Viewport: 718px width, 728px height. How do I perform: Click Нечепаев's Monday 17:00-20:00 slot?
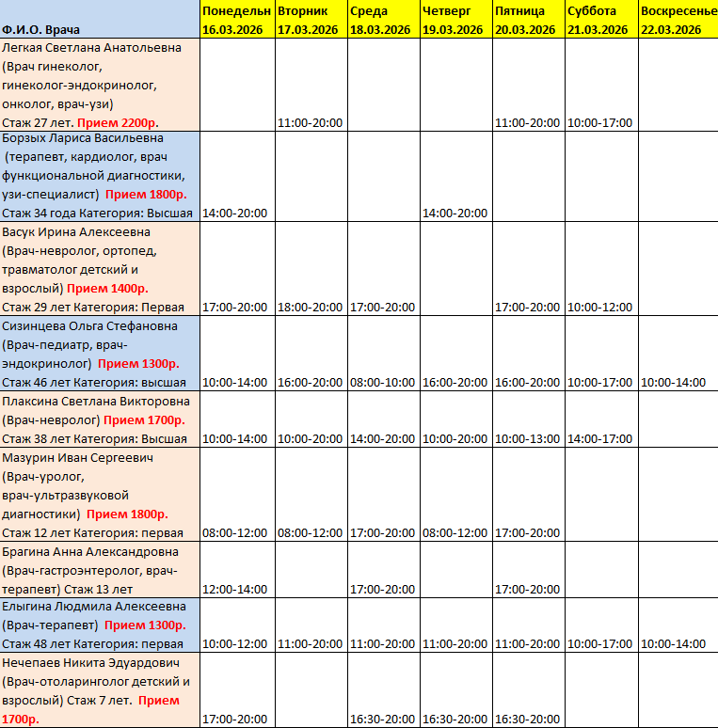pos(236,720)
